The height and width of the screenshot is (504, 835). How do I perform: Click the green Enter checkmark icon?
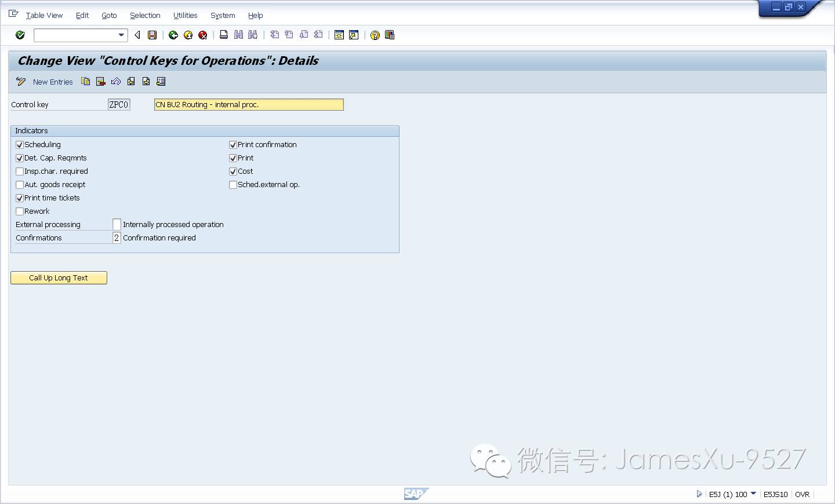20,35
